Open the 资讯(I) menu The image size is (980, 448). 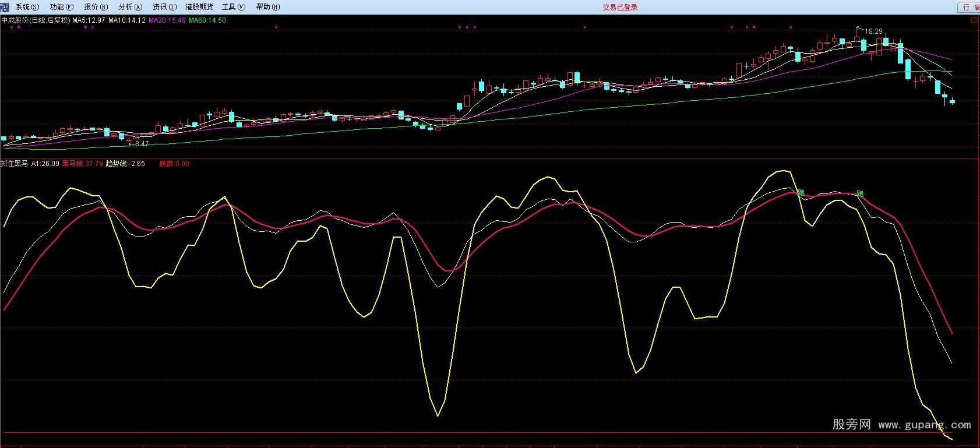[164, 7]
